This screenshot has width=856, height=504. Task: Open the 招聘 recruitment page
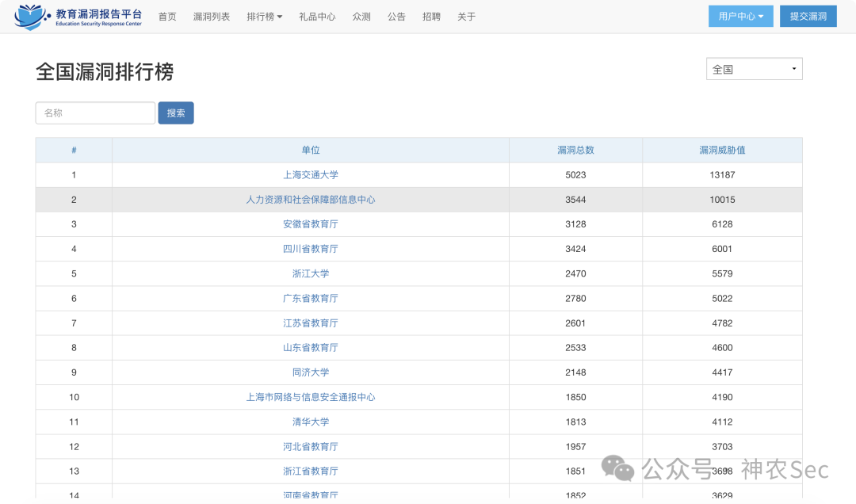coord(431,16)
